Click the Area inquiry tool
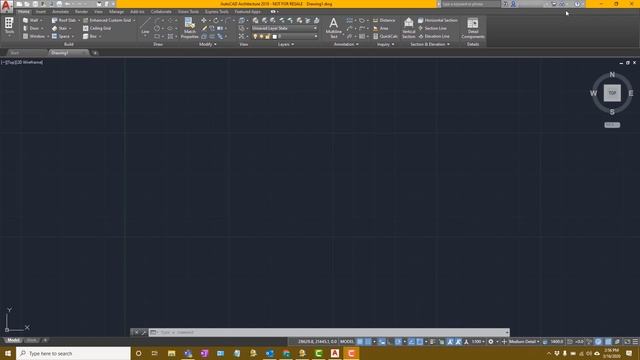 380,28
